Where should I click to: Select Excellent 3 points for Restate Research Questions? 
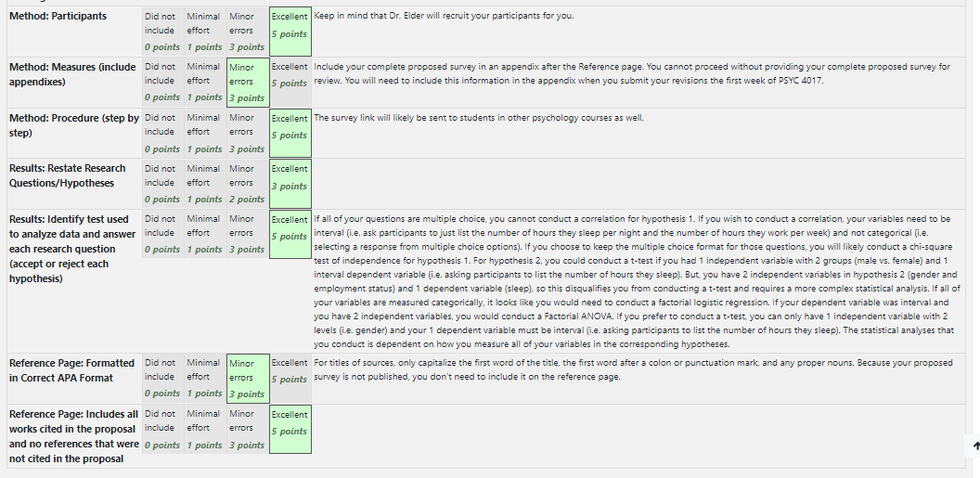point(290,185)
